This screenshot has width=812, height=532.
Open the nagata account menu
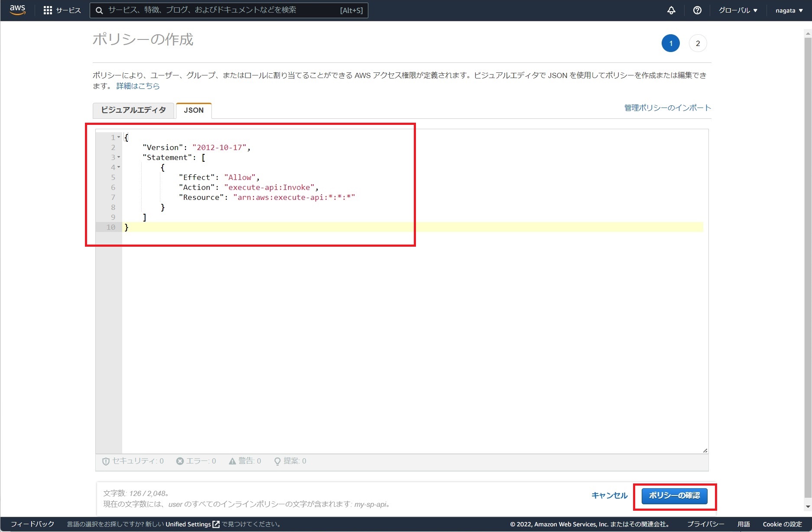tap(788, 10)
